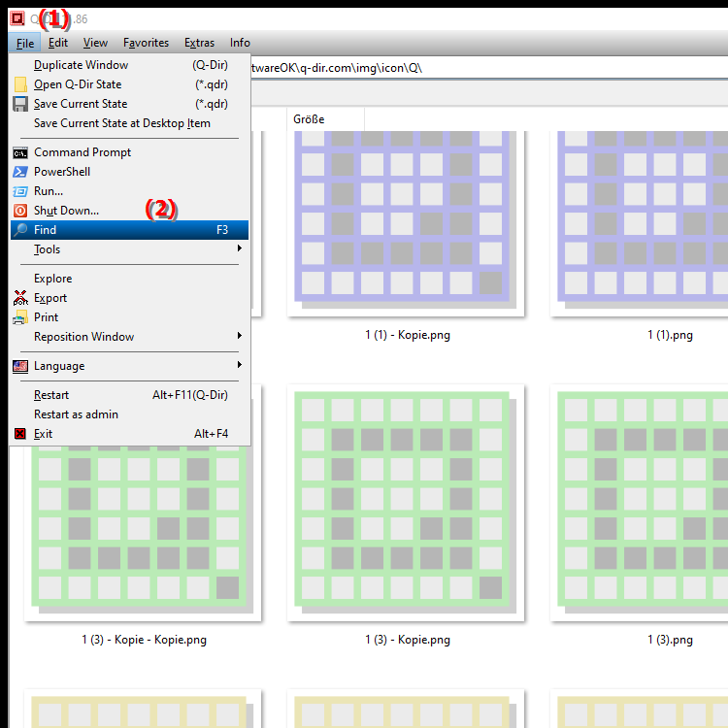The height and width of the screenshot is (728, 728).
Task: Click the Run dialog icon
Action: (x=20, y=191)
